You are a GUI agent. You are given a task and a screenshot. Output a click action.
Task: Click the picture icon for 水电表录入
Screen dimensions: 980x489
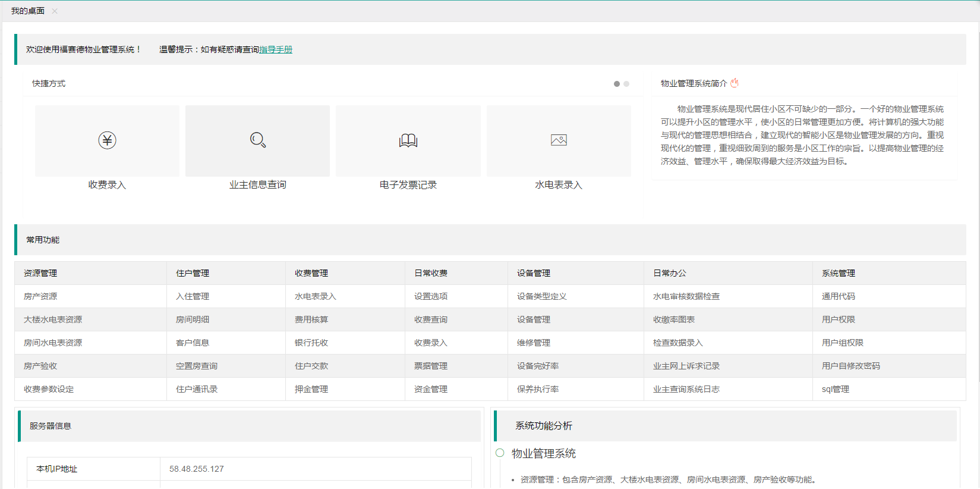pyautogui.click(x=559, y=140)
